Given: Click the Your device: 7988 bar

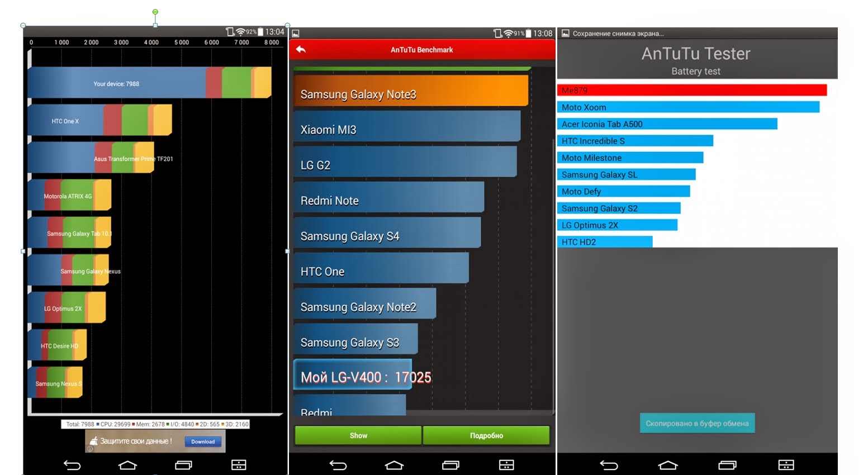Looking at the screenshot, I should point(150,83).
